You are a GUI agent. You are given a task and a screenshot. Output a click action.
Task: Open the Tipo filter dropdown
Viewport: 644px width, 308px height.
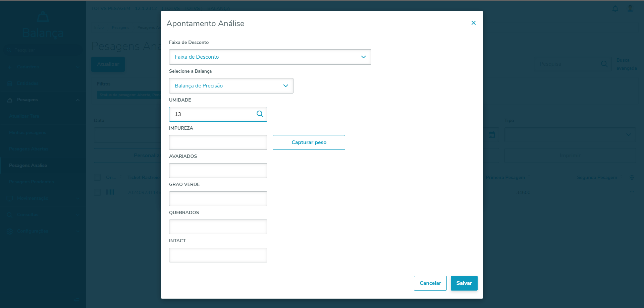[570, 135]
